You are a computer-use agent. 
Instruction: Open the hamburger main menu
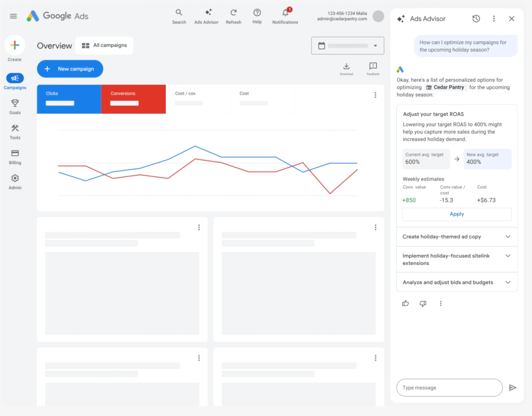[x=13, y=16]
